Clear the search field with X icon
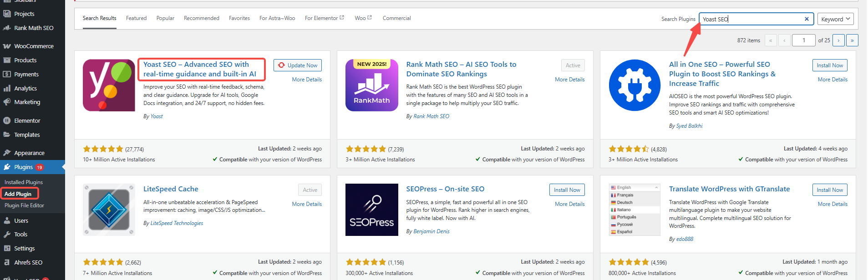The height and width of the screenshot is (280, 868). [x=807, y=19]
